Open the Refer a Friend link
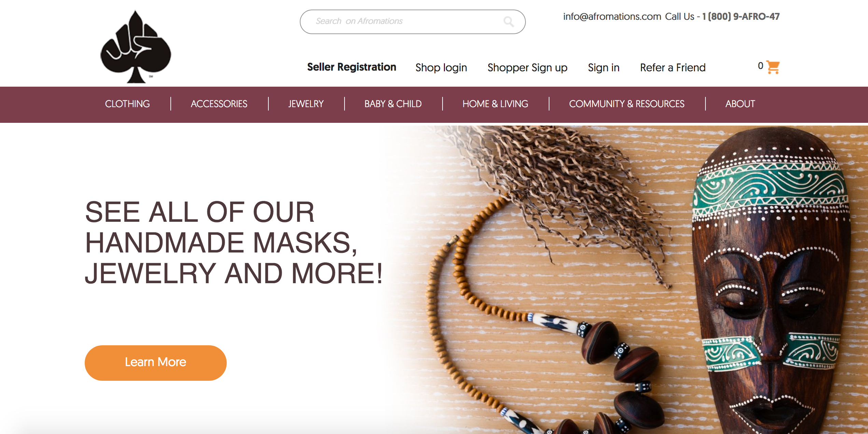The image size is (868, 434). point(673,68)
